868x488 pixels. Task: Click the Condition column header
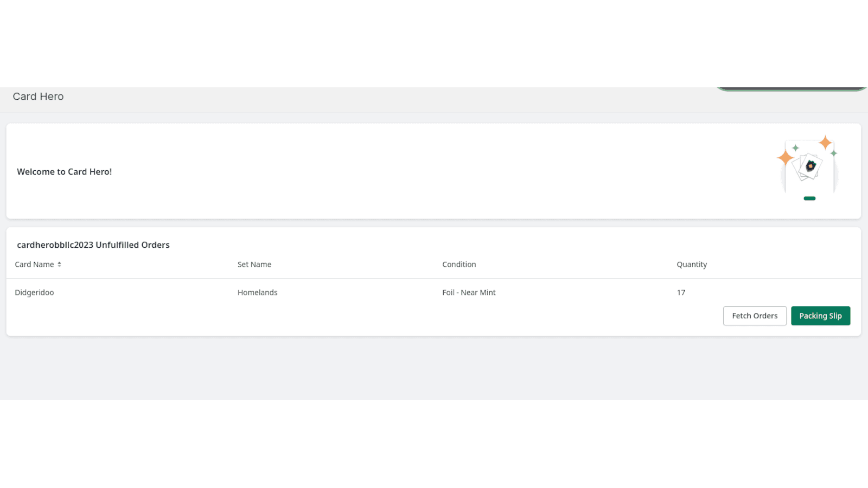[458, 265]
